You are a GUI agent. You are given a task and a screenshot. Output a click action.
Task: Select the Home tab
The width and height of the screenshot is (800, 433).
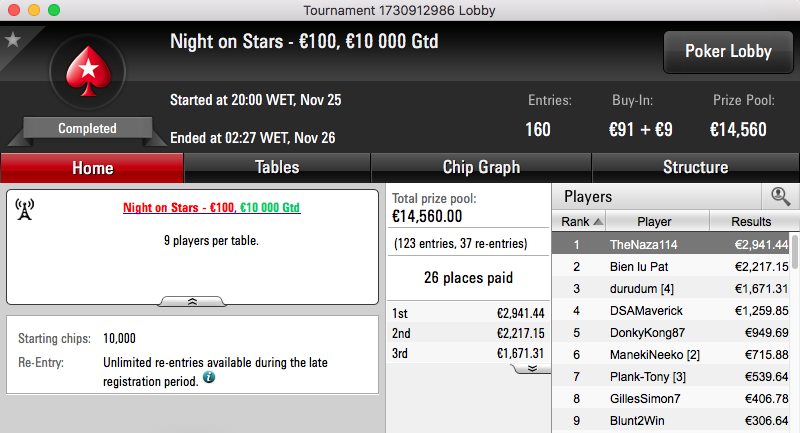tap(92, 168)
